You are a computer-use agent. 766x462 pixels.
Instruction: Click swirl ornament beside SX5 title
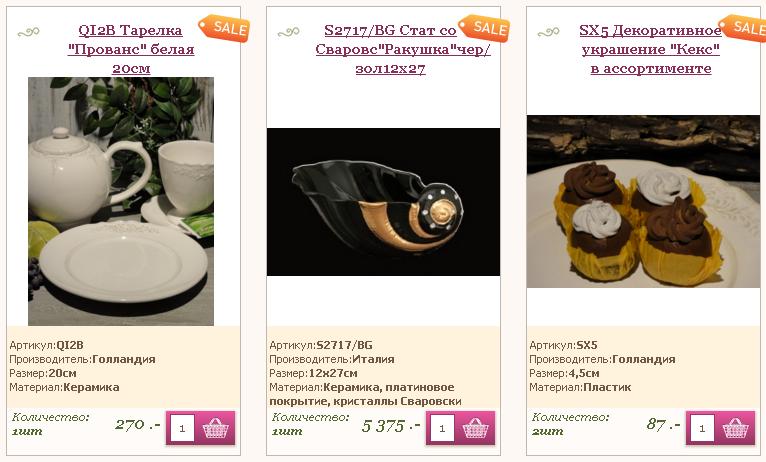548,33
